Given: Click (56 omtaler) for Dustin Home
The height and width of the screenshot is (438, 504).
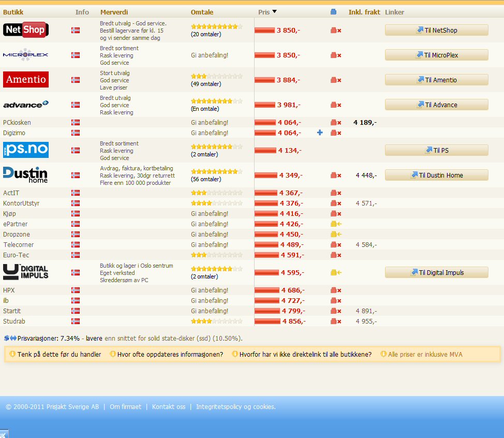Looking at the screenshot, I should coord(206,179).
